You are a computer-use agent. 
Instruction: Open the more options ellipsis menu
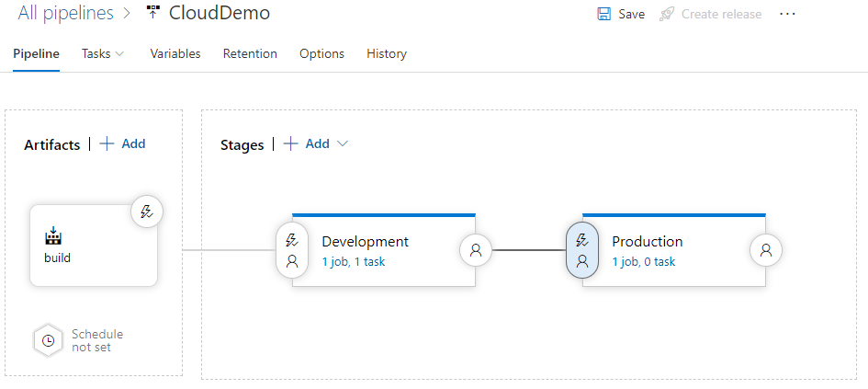point(787,14)
